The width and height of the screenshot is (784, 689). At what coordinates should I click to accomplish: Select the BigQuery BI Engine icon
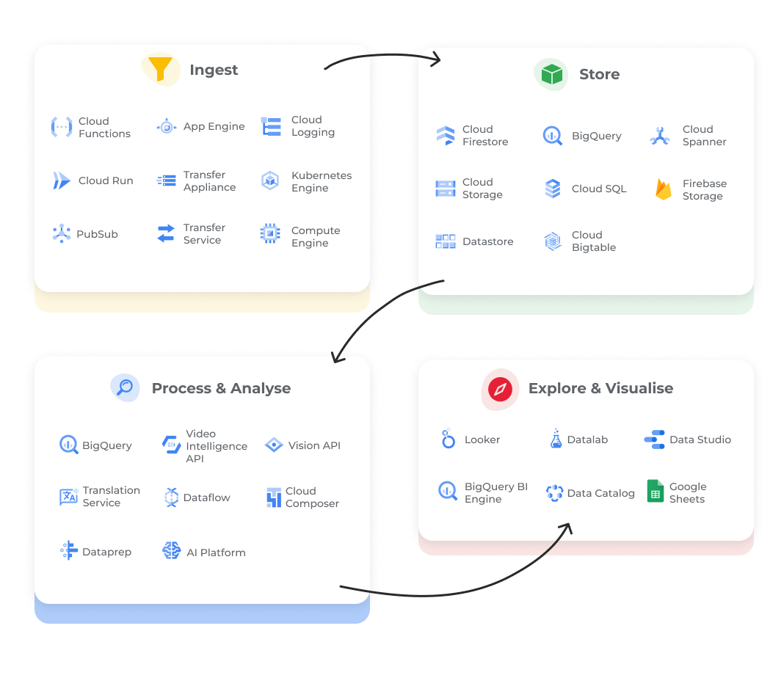(448, 491)
